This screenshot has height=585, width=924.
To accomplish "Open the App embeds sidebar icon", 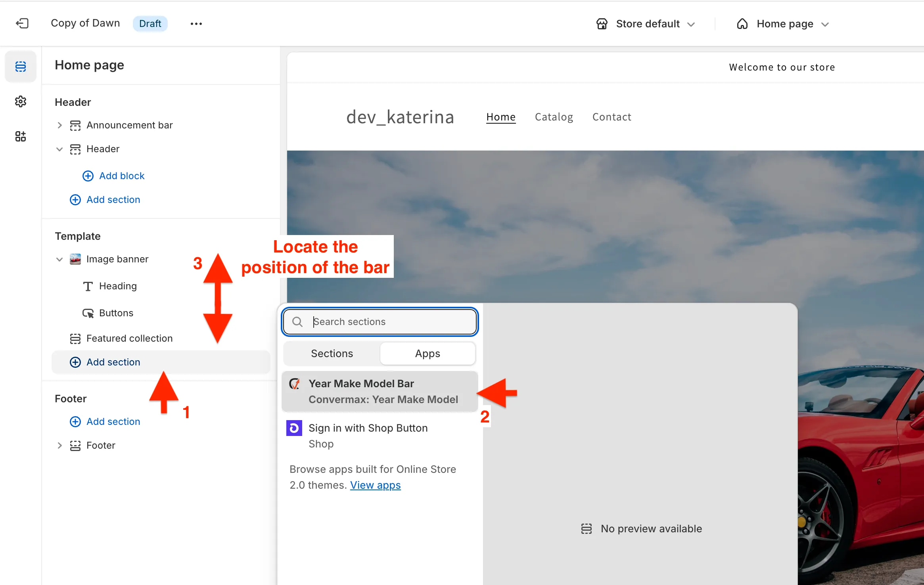I will (21, 136).
